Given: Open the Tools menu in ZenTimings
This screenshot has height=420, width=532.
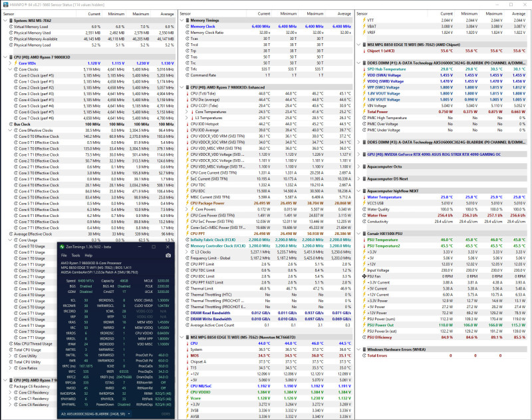Looking at the screenshot, I should pos(76,256).
